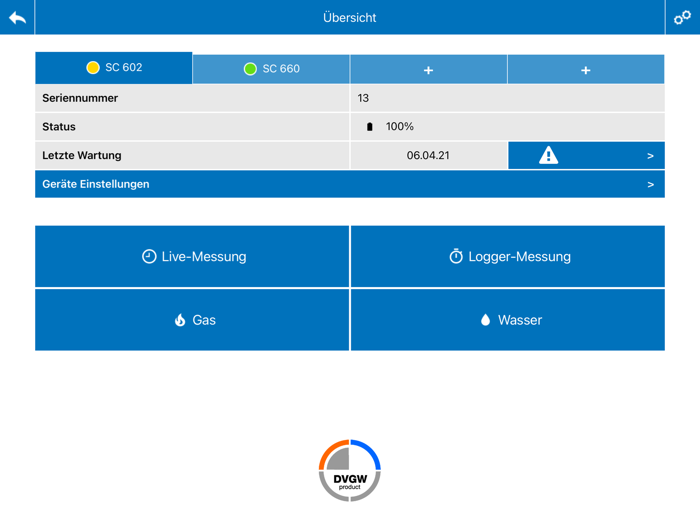700x525 pixels.
Task: Select the serial number value 13
Action: pyautogui.click(x=363, y=98)
